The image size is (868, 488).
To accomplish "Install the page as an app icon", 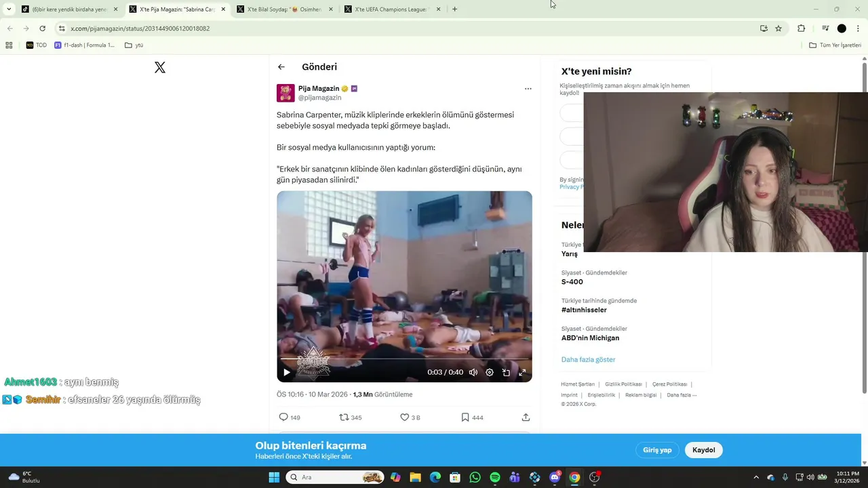I will coord(764,28).
